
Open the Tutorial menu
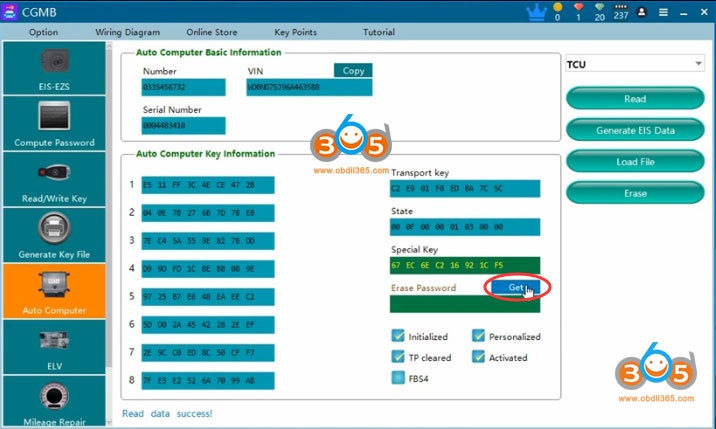coord(379,32)
